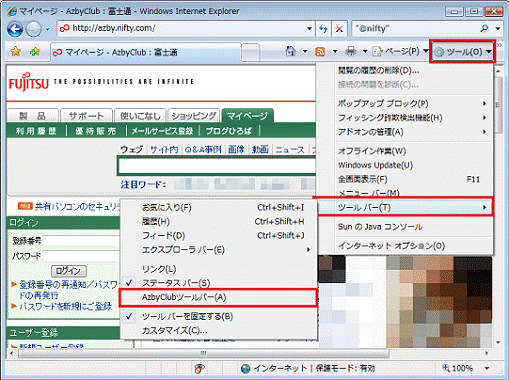Open the search provider dropdown arrow

point(498,29)
